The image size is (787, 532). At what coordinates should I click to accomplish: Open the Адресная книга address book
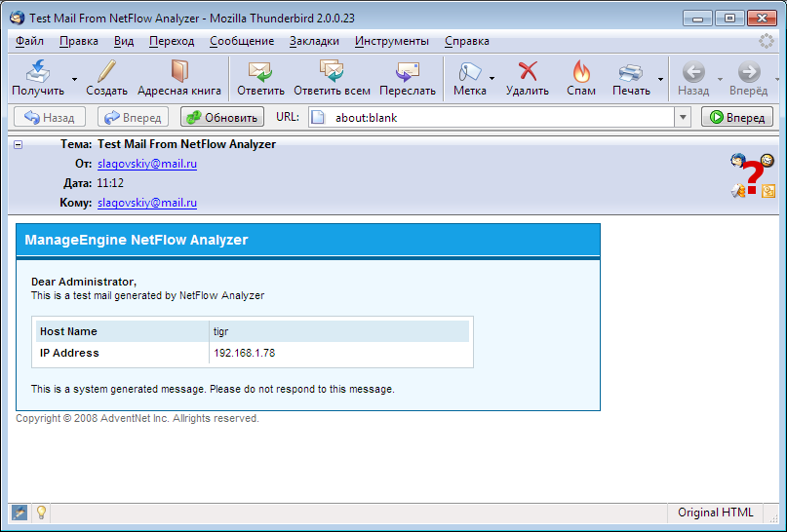(x=179, y=78)
